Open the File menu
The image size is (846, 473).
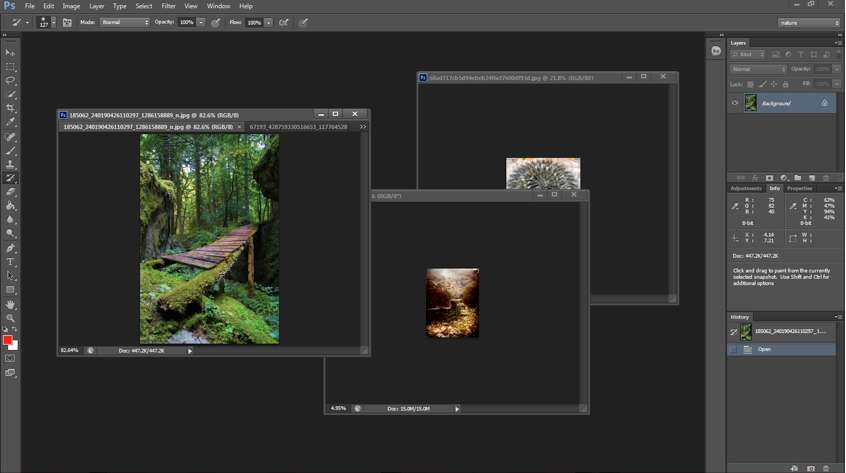tap(30, 6)
